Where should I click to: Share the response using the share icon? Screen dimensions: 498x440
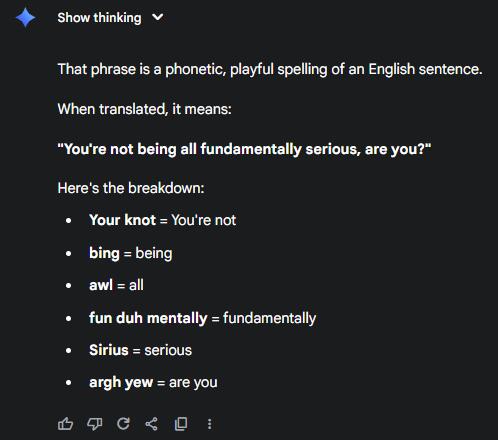click(152, 424)
